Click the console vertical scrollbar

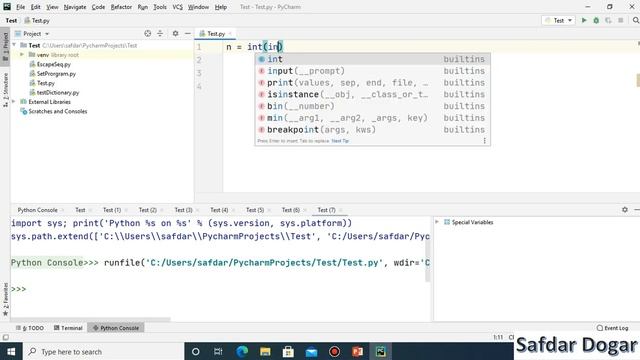click(x=428, y=261)
